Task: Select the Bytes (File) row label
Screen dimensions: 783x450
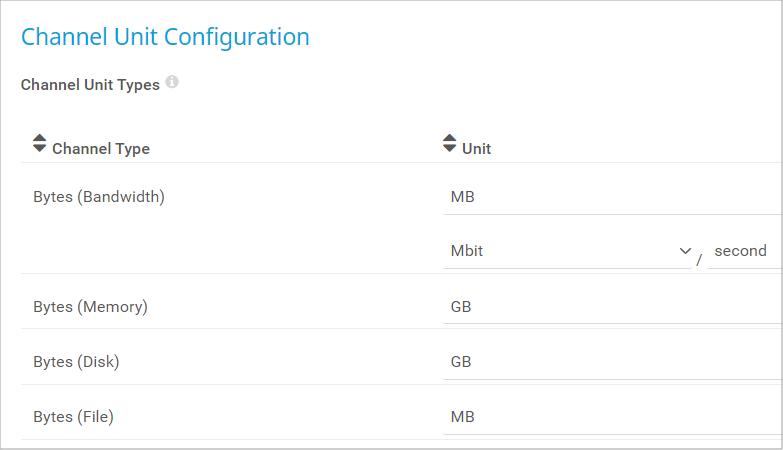Action: (x=73, y=417)
